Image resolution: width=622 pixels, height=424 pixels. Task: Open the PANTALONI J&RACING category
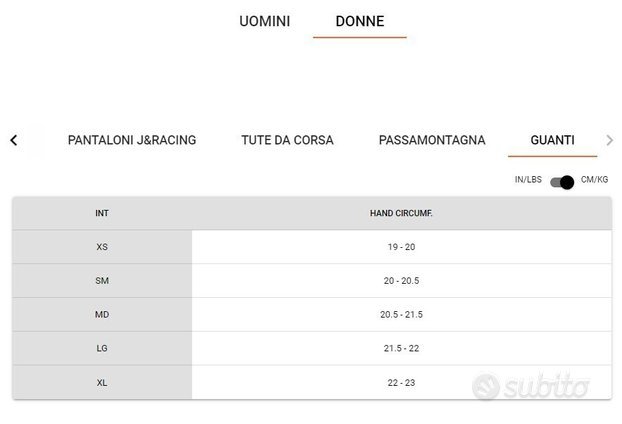pyautogui.click(x=132, y=140)
